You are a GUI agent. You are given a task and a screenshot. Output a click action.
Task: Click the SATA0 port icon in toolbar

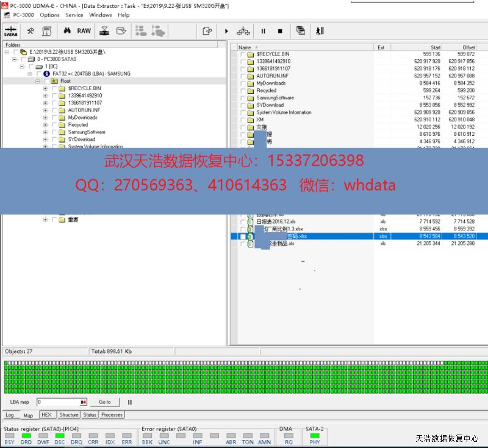click(x=10, y=31)
